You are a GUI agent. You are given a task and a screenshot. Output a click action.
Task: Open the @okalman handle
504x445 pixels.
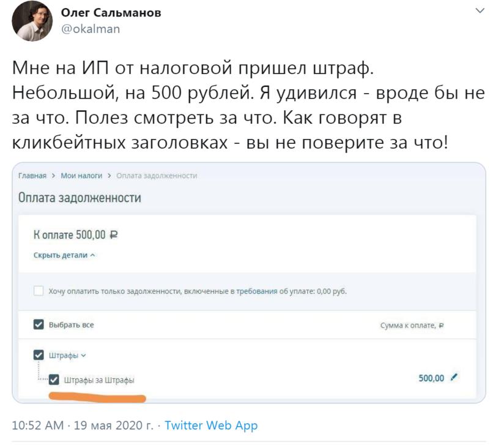point(91,29)
